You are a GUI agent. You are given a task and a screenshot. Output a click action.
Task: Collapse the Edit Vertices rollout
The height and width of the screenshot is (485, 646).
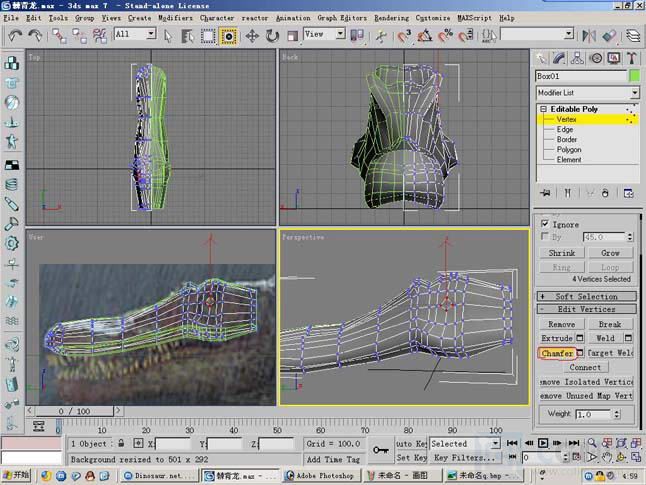586,309
